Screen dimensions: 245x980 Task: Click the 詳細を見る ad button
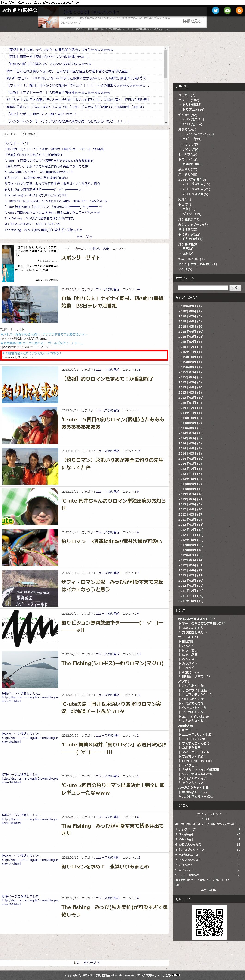coord(192,21)
